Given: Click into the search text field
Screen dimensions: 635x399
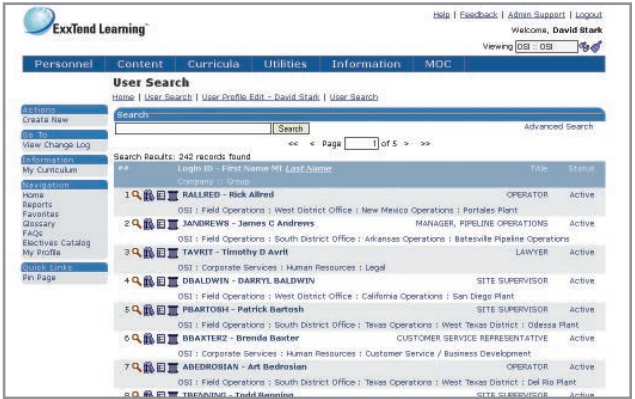Looking at the screenshot, I should (x=193, y=129).
